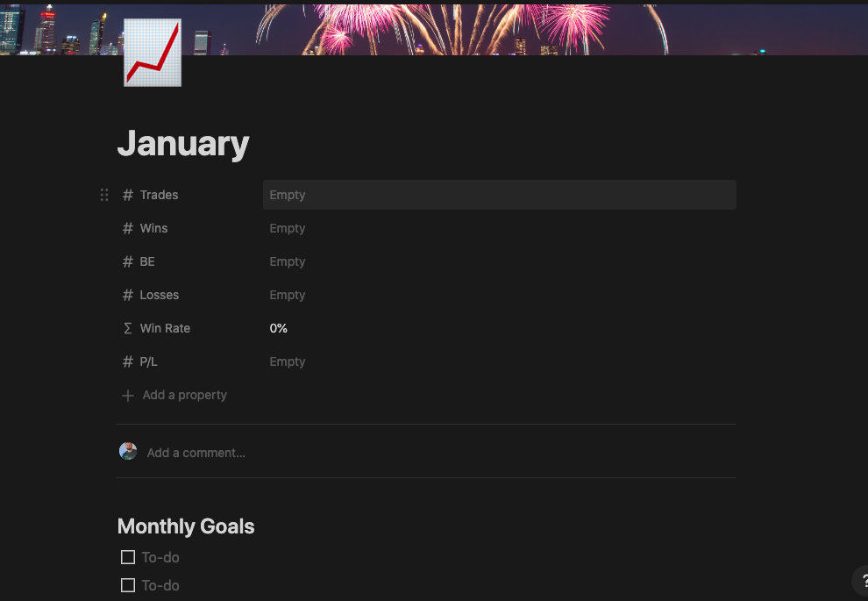
Task: Click the drag handle next to the Trades row
Action: 104,195
